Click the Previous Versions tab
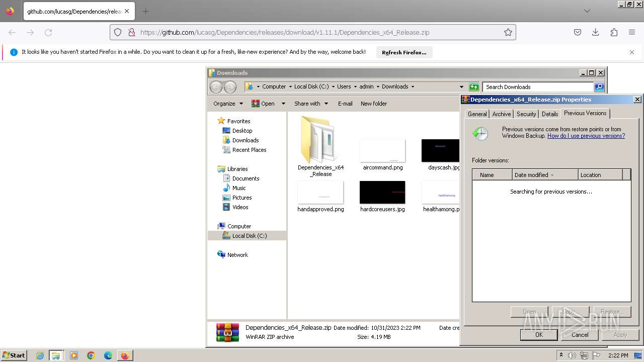The height and width of the screenshot is (362, 644). click(585, 113)
